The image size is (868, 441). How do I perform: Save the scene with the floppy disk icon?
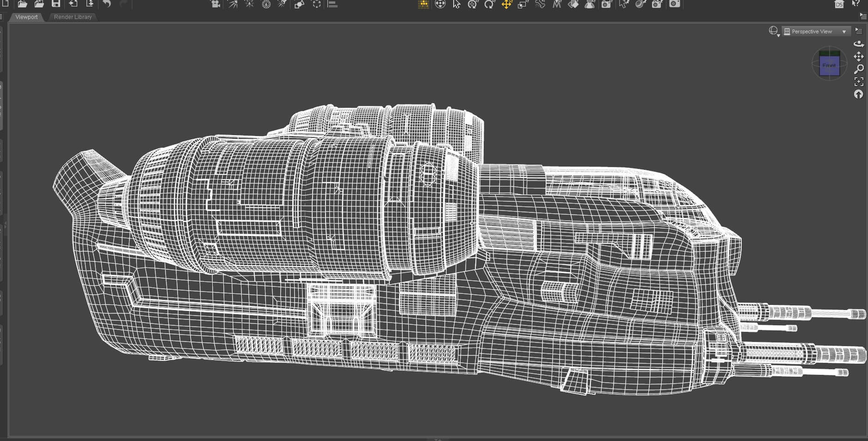[56, 4]
